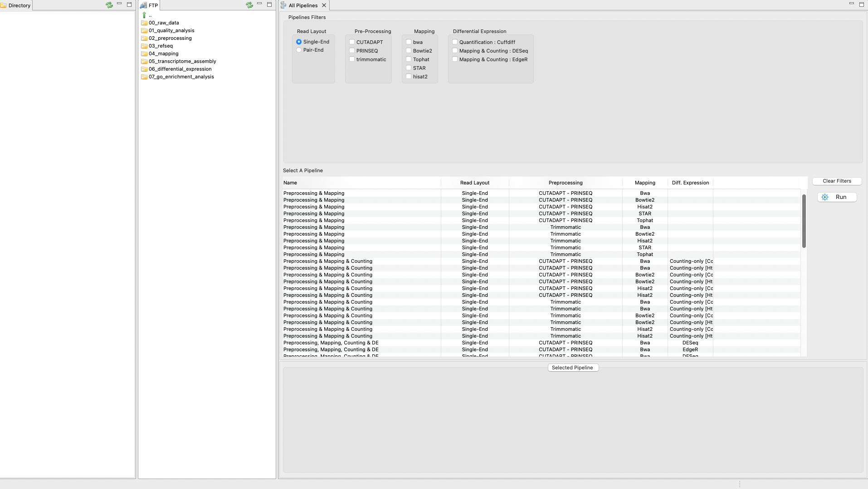Enable Mapping & Counting : DESeq filter

(x=455, y=51)
